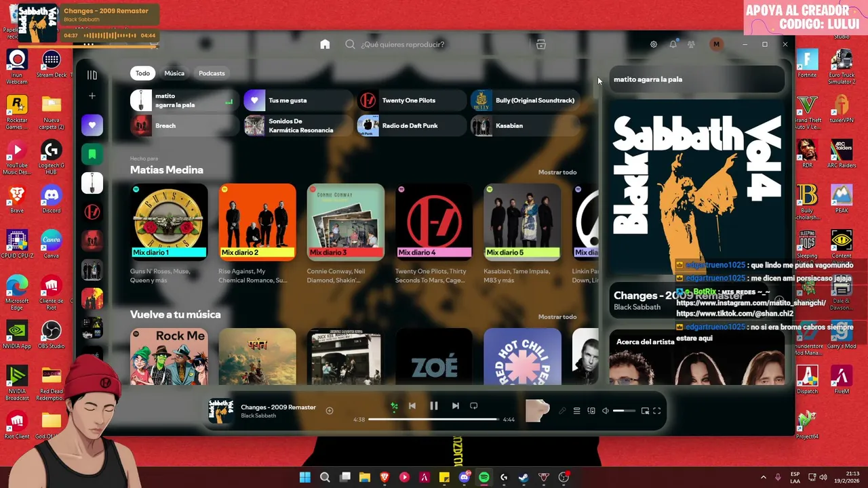This screenshot has width=868, height=488.
Task: Open Red Hot Chili Peppers card
Action: click(x=522, y=357)
